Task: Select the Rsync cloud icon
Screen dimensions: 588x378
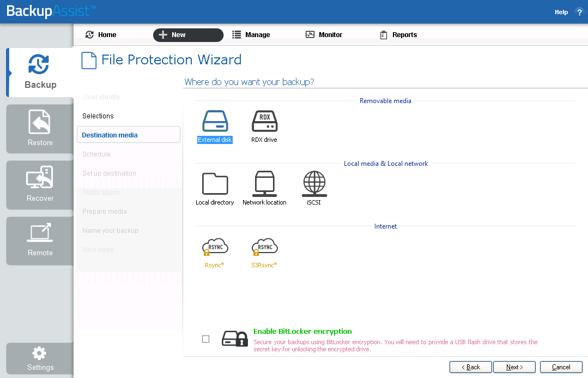Action: point(215,247)
